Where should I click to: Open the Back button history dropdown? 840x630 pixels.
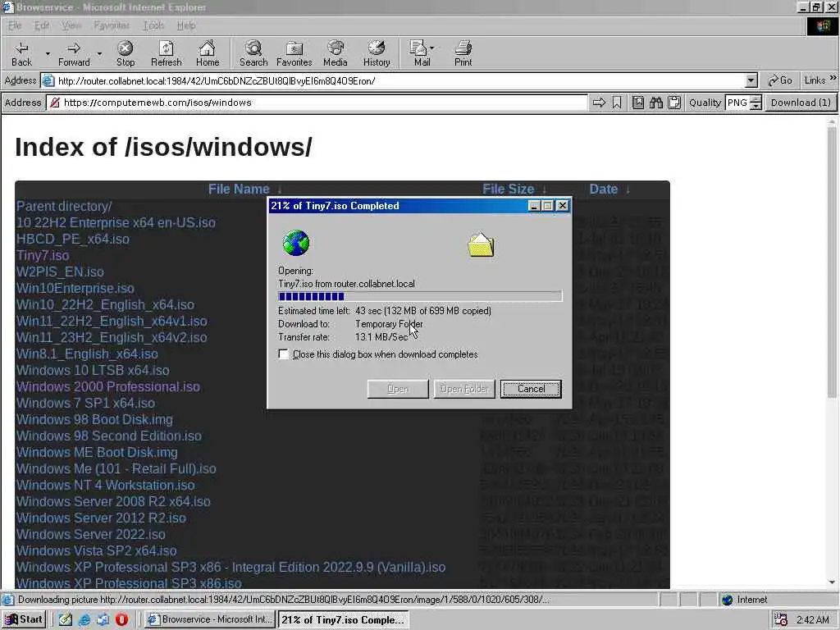(47, 53)
